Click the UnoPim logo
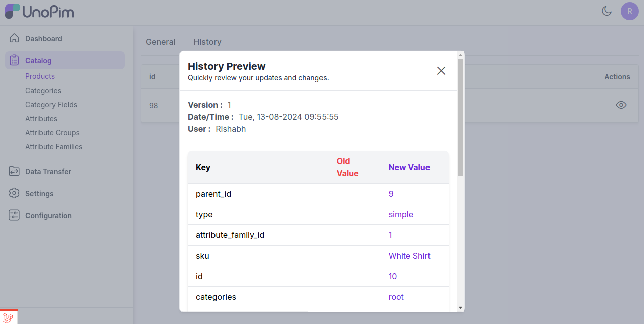 [x=40, y=11]
